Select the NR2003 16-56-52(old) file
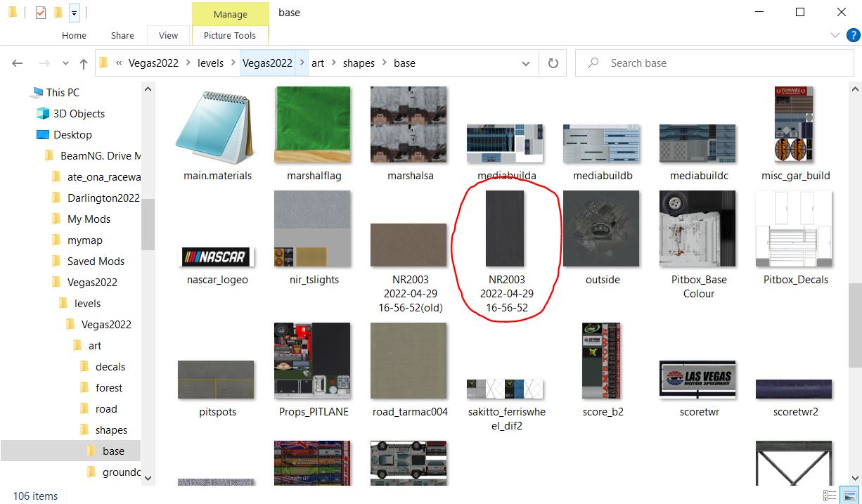Viewport: 862px width, 504px height. pyautogui.click(x=409, y=269)
